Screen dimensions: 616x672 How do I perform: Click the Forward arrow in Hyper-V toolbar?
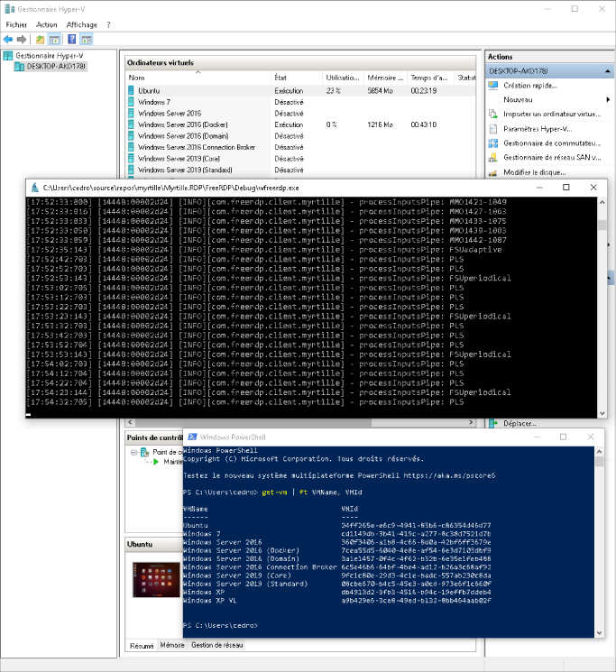point(22,40)
